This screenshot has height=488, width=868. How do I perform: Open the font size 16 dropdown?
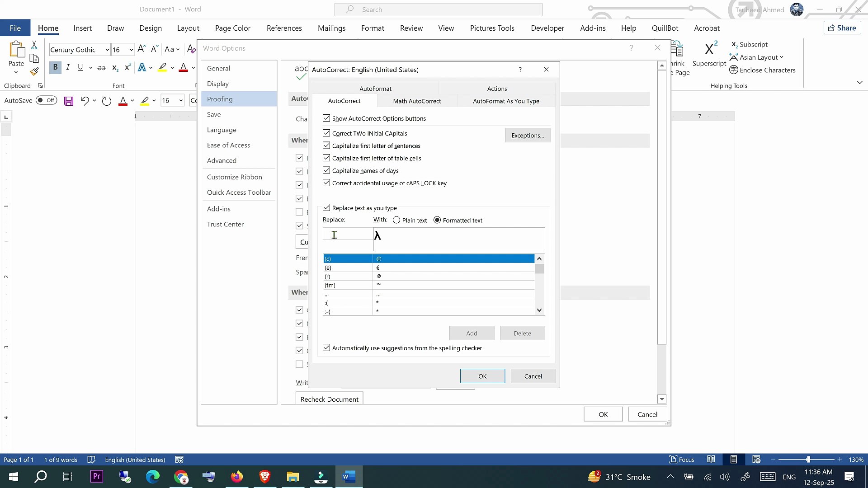pyautogui.click(x=131, y=50)
